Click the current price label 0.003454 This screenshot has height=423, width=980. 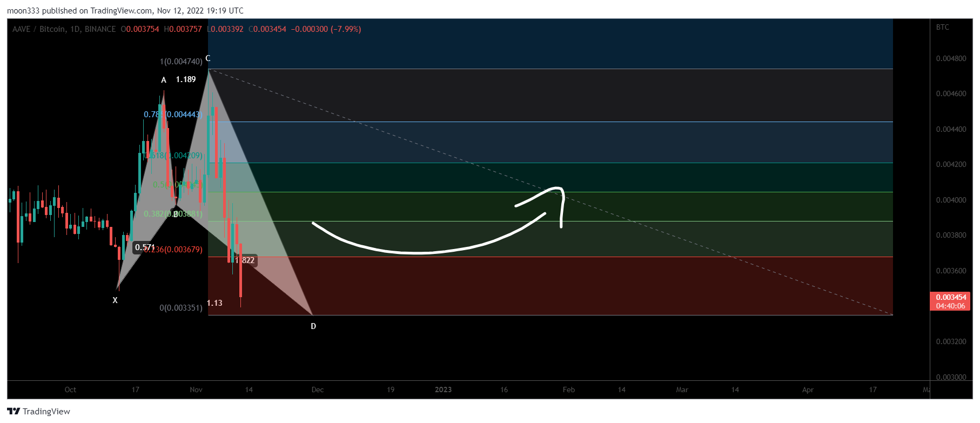(x=951, y=298)
